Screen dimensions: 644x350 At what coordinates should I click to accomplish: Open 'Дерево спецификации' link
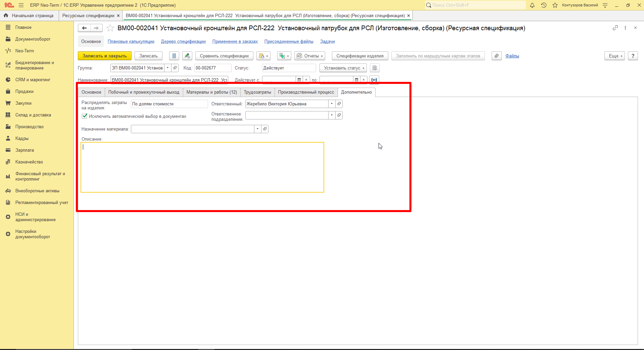(x=183, y=41)
